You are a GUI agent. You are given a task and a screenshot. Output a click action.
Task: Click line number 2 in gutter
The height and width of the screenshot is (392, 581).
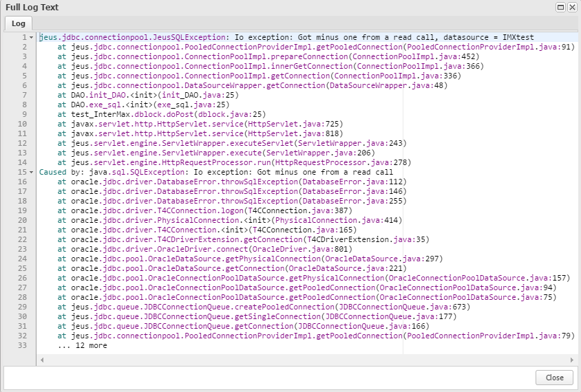coord(25,47)
